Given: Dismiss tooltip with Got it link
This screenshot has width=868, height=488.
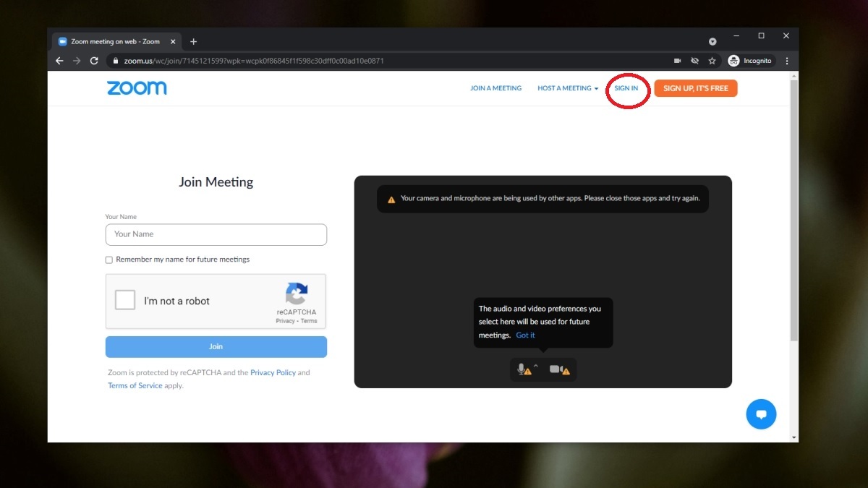Looking at the screenshot, I should coord(525,335).
